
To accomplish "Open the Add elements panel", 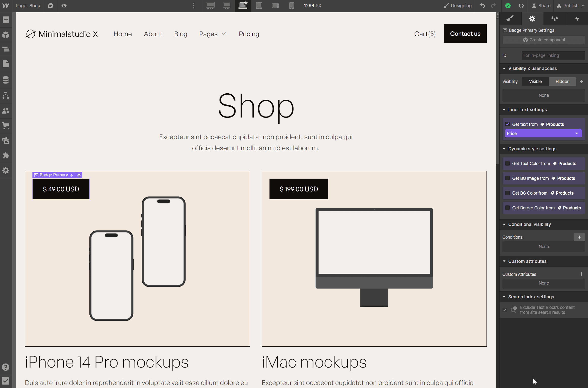I will click(6, 20).
